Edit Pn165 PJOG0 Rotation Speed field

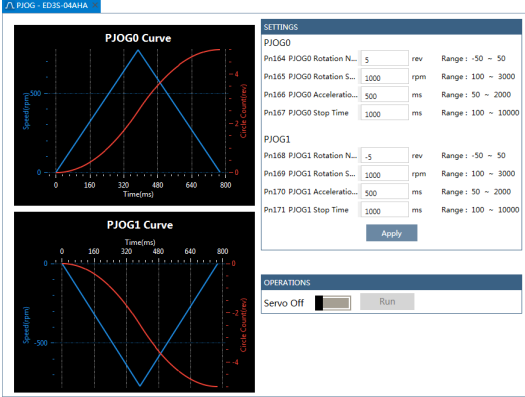tap(384, 77)
